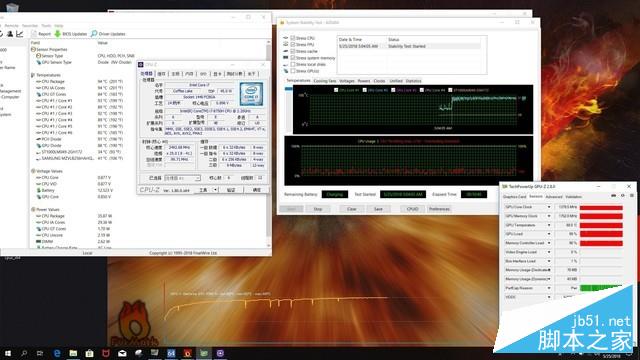This screenshot has width=640, height=360.
Task: Open File Explorer from taskbar
Action: click(x=73, y=353)
